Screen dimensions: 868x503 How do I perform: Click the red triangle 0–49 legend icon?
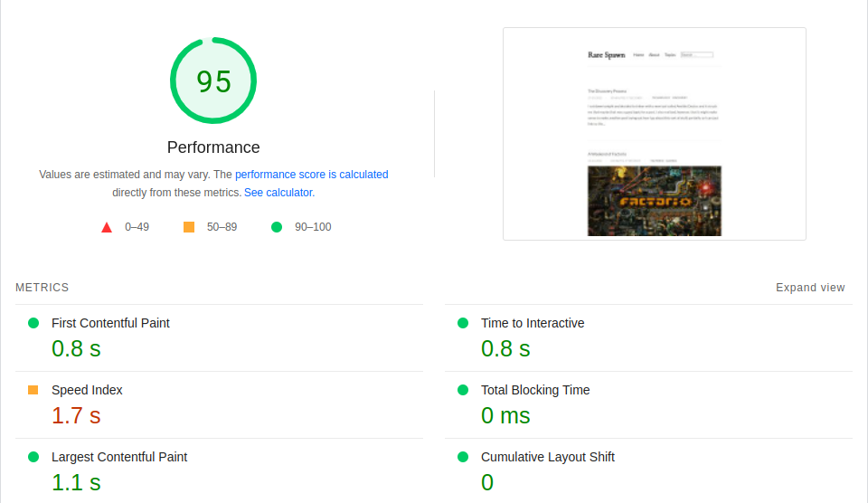[x=107, y=227]
